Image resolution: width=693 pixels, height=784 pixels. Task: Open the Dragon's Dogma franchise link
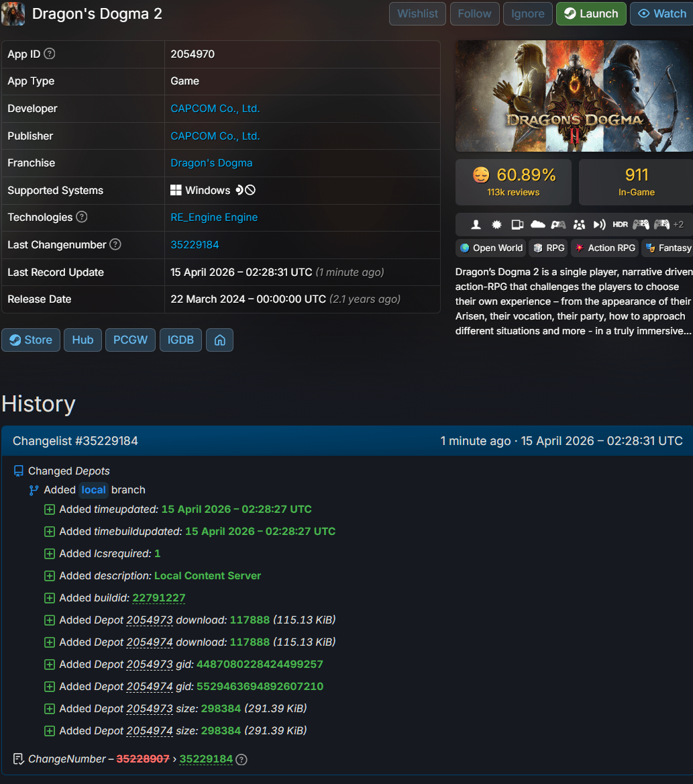(211, 163)
